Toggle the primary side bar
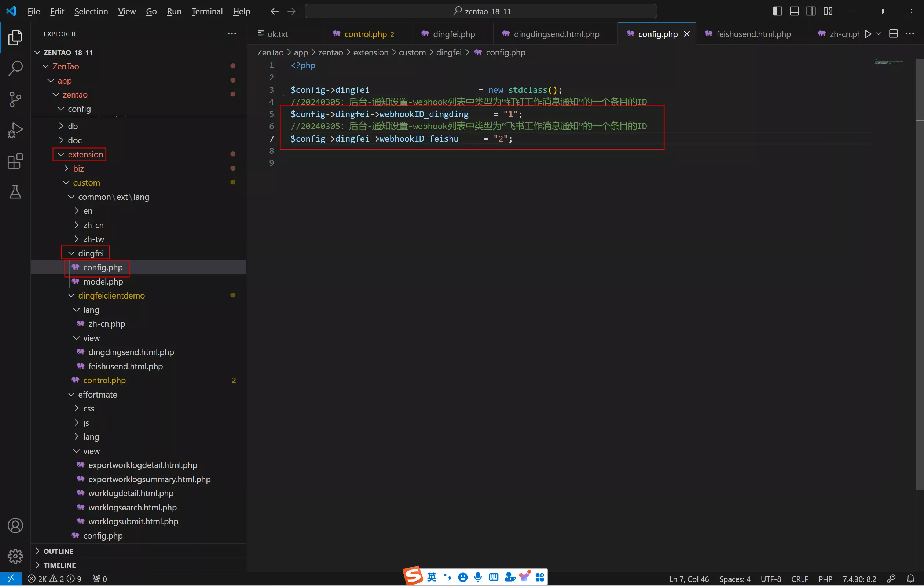 coord(777,11)
